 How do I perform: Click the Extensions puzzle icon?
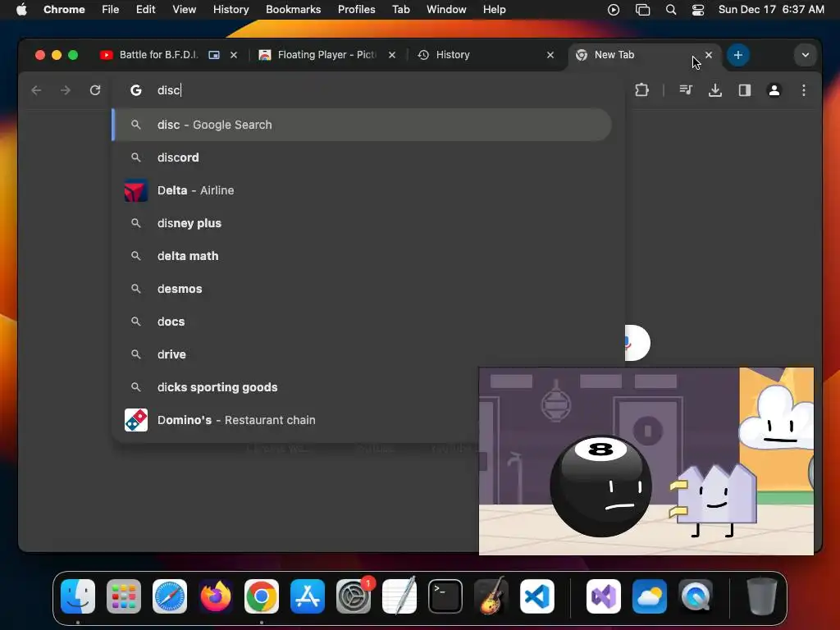[641, 90]
